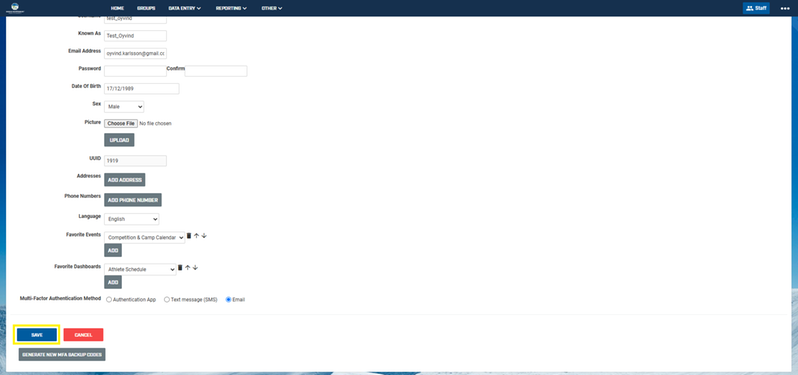The height and width of the screenshot is (375, 798).
Task: Click the Staff button in header
Action: click(756, 8)
